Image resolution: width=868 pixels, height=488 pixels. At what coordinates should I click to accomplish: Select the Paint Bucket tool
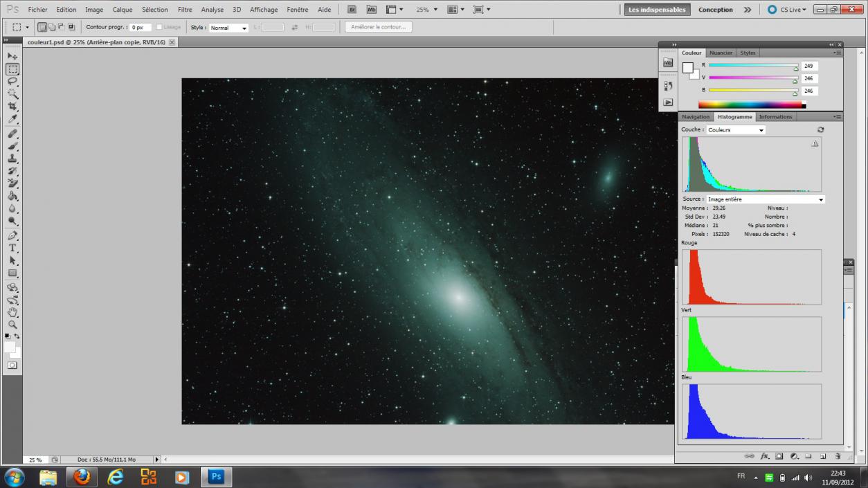[12, 196]
